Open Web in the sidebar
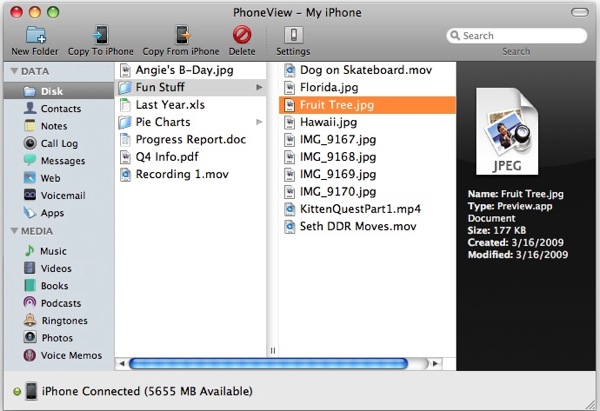 point(59,178)
